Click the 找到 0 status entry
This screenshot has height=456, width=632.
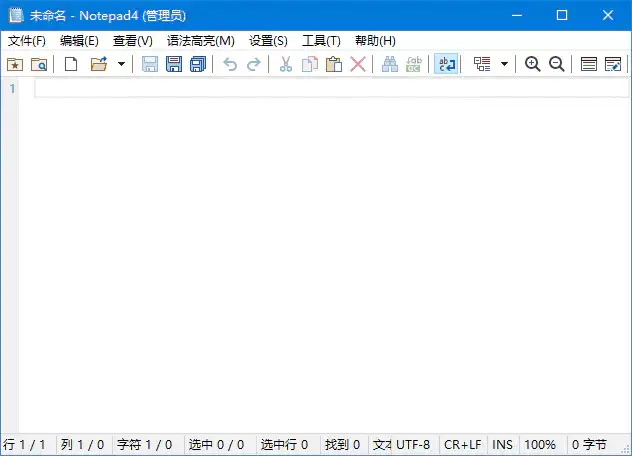pos(342,445)
